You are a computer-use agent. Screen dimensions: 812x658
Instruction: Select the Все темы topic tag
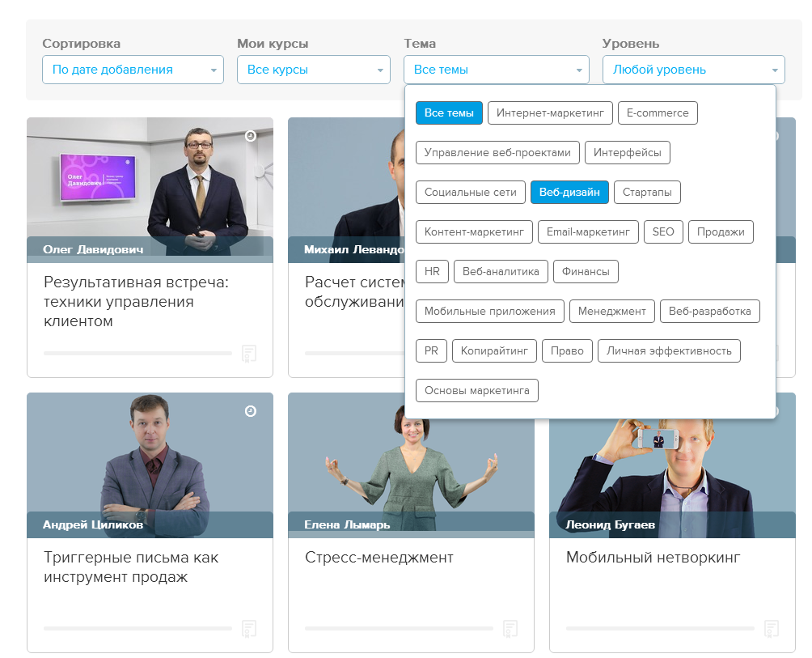449,112
